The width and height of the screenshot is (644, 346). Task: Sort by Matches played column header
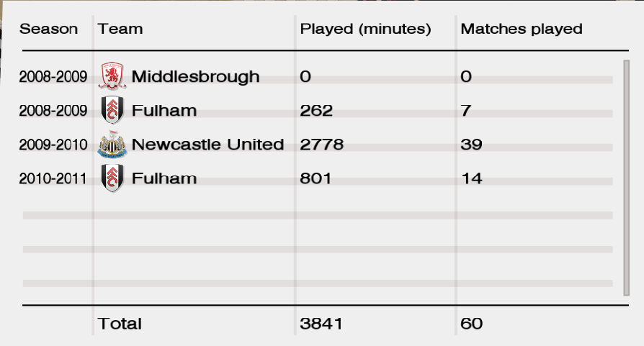(x=522, y=29)
